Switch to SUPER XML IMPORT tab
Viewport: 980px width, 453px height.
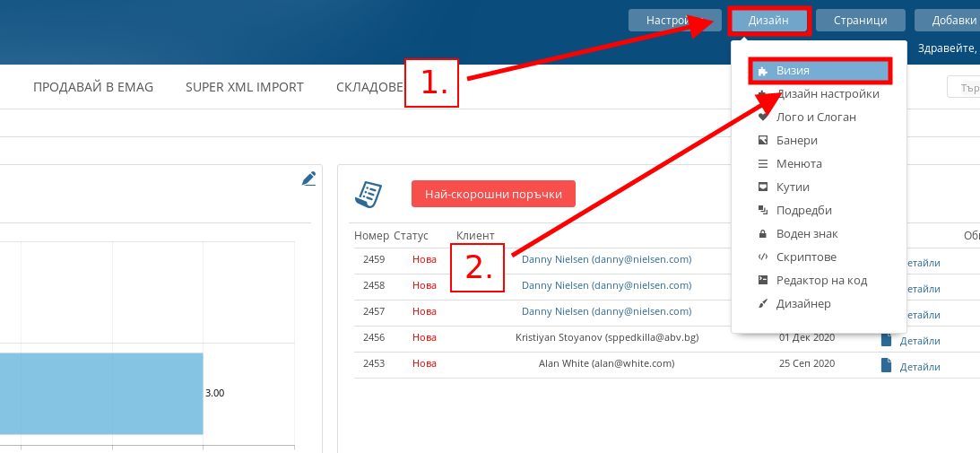(x=244, y=87)
